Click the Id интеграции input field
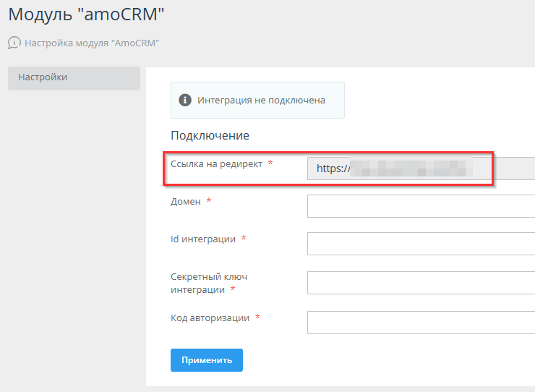This screenshot has width=535, height=392. (x=421, y=244)
